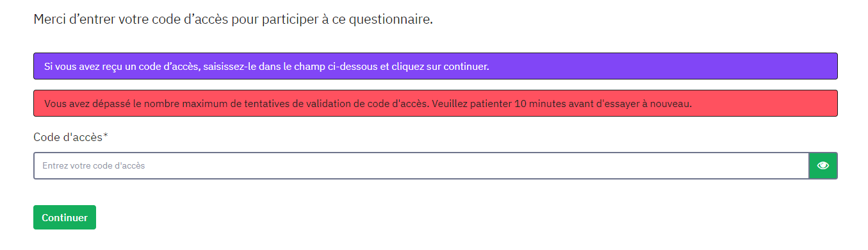Toggle password visibility with green eye button
This screenshot has width=868, height=250.
tap(823, 165)
